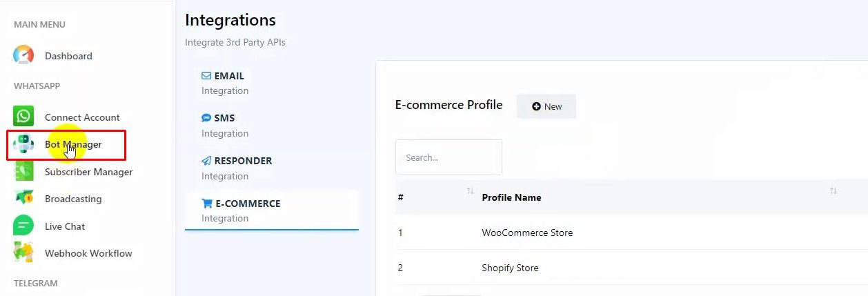Click the Webhook Workflow icon
This screenshot has width=868, height=296.
coord(23,253)
